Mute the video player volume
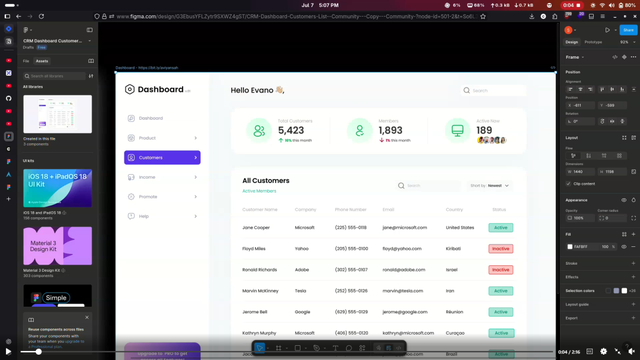This screenshot has height=360, width=640. pyautogui.click(x=632, y=351)
